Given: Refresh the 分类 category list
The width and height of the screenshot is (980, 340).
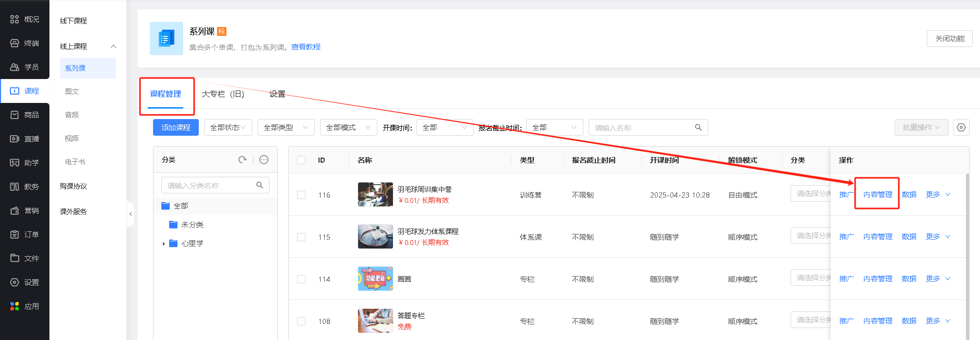Looking at the screenshot, I should (243, 160).
